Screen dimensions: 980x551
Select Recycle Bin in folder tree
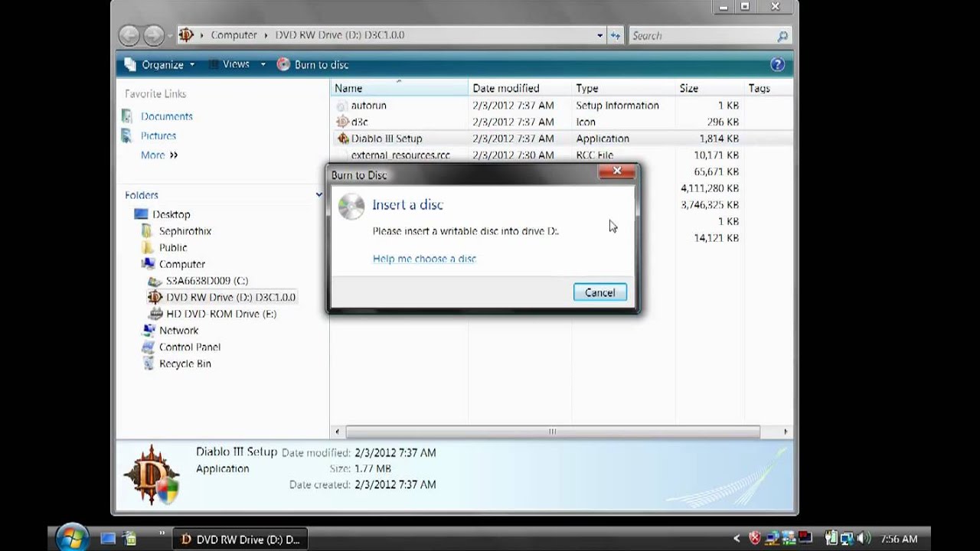point(185,364)
